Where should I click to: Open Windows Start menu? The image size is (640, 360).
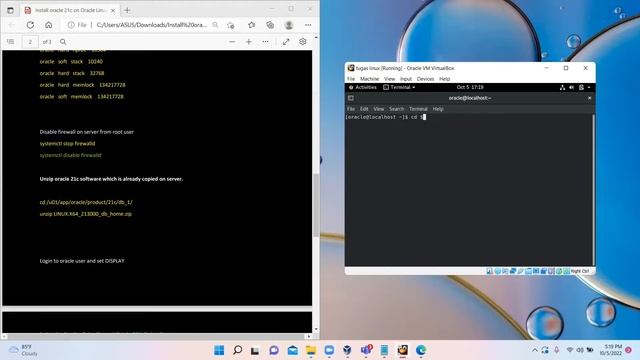click(219, 350)
